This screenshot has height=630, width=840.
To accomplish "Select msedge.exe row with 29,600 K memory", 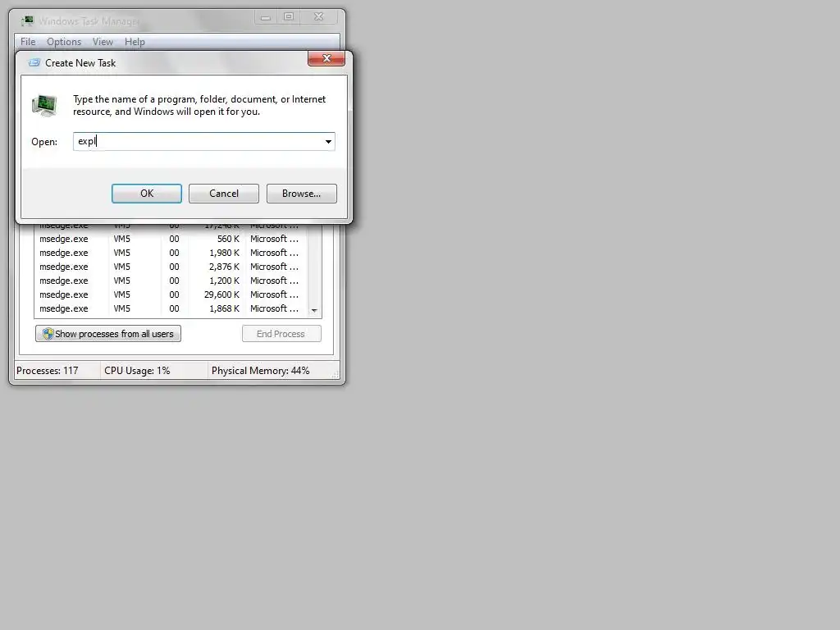I will tap(171, 294).
